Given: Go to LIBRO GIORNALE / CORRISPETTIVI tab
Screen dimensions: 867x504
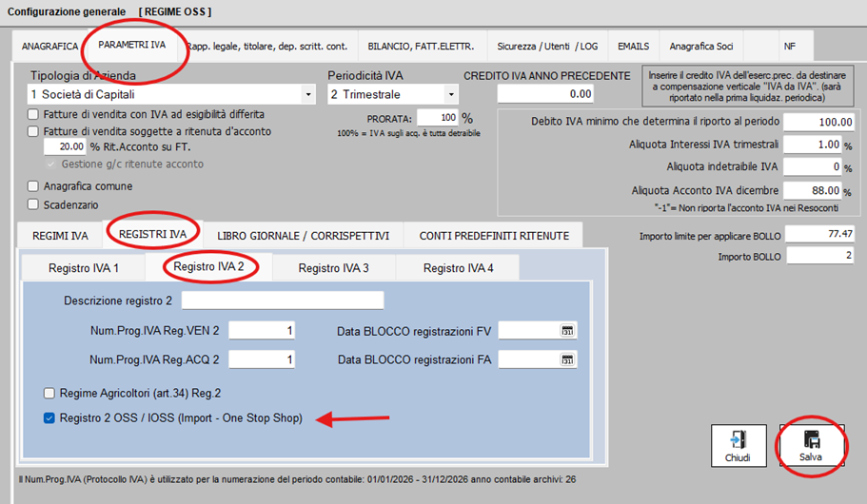Looking at the screenshot, I should click(x=303, y=235).
